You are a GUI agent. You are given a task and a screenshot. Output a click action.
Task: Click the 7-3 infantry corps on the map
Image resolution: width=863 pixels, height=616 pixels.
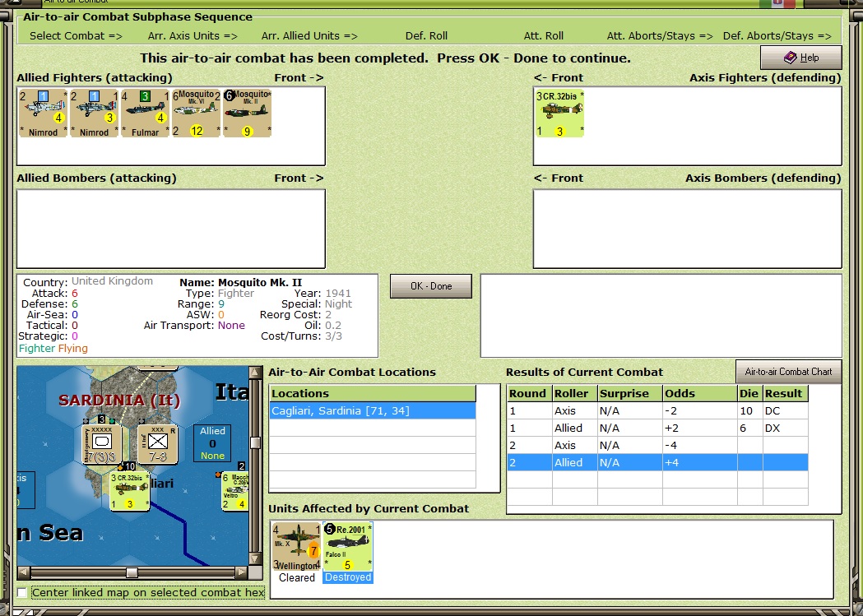pyautogui.click(x=157, y=444)
